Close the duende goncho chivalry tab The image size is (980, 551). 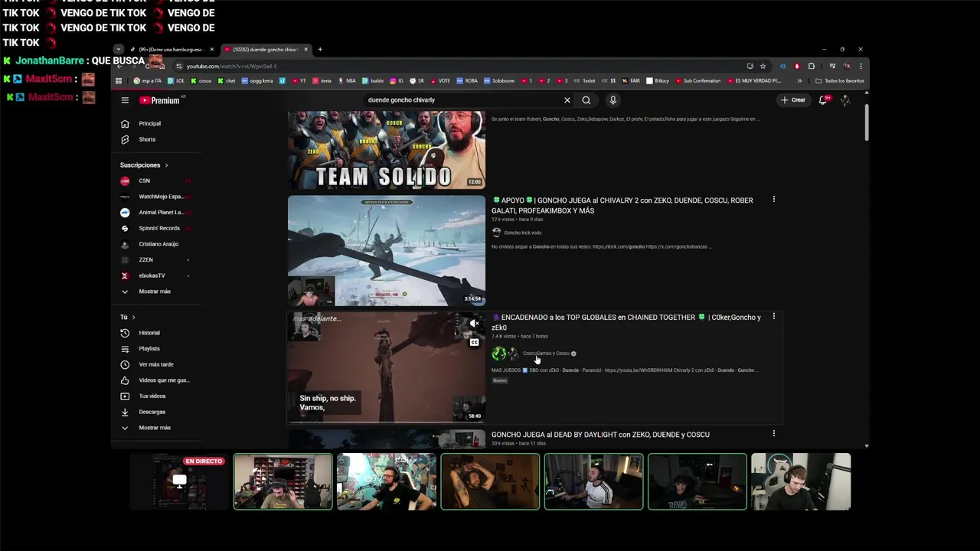pos(305,50)
